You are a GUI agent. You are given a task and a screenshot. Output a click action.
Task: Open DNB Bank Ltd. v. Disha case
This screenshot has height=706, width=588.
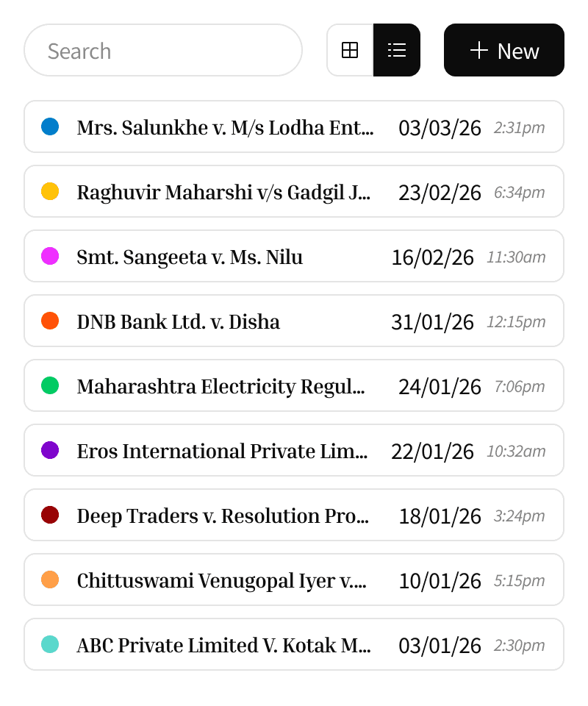178,321
